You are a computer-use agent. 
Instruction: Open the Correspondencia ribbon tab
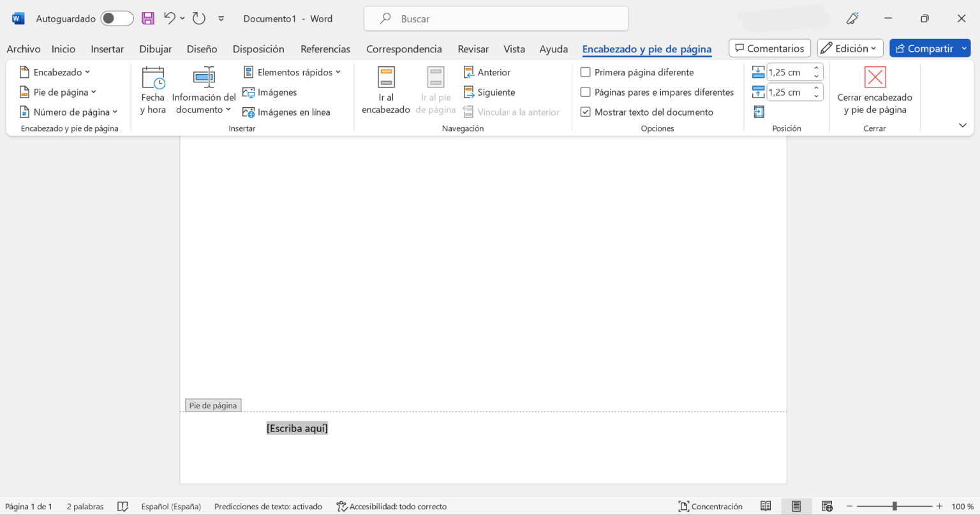404,49
